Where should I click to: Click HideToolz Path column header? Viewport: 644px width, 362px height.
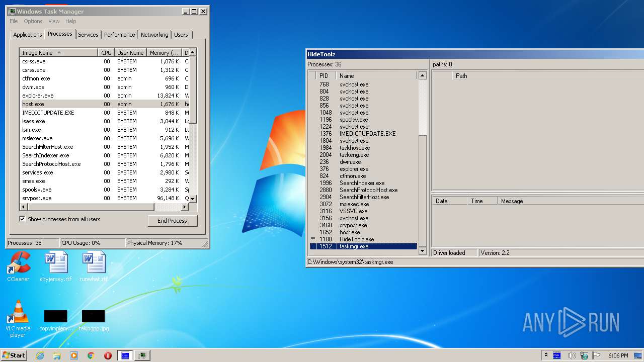(547, 75)
